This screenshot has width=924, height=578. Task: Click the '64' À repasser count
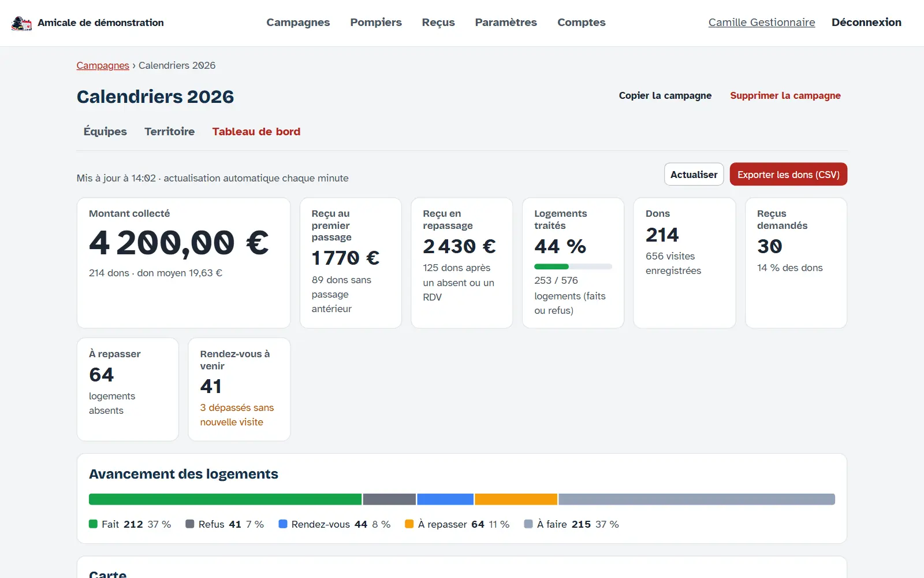pos(102,375)
